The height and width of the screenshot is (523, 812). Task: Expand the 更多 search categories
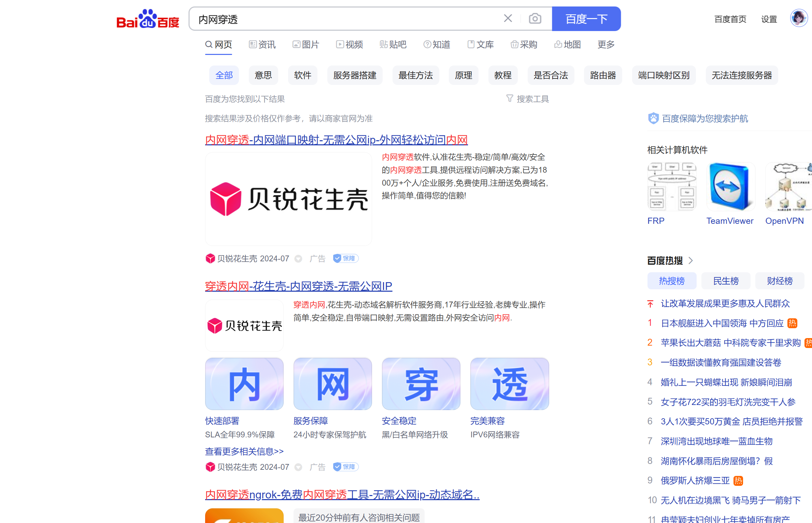[x=606, y=45]
